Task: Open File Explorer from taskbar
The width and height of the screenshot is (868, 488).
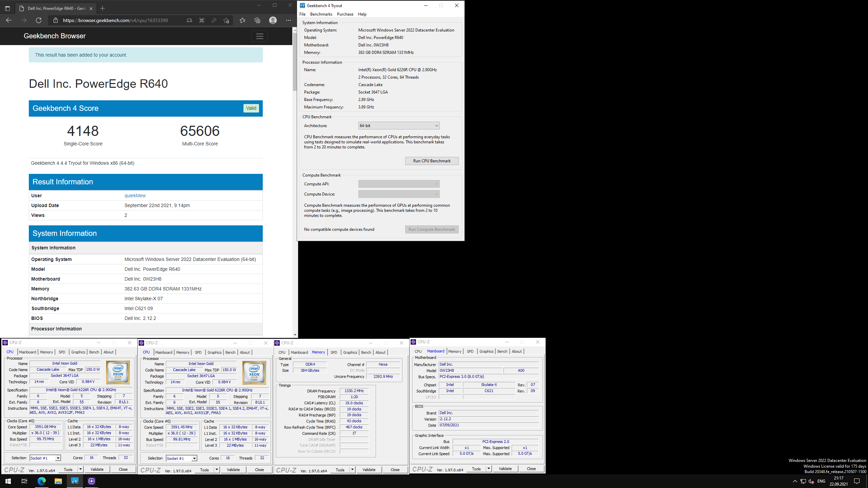Action: [58, 481]
